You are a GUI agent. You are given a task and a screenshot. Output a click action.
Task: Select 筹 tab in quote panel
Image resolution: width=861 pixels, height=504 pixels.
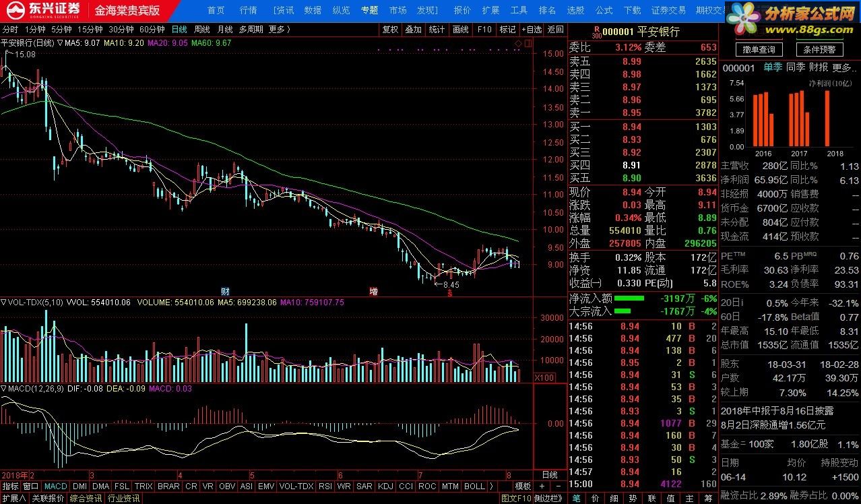click(x=708, y=499)
